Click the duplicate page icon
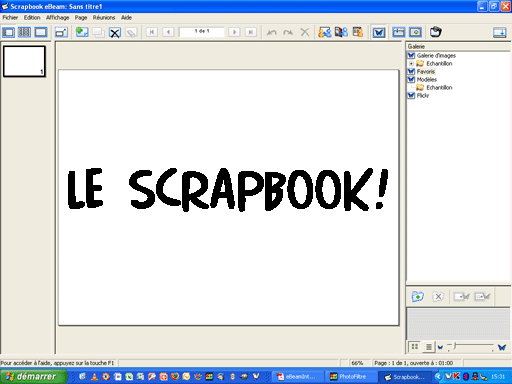The image size is (512, 384). click(x=98, y=32)
